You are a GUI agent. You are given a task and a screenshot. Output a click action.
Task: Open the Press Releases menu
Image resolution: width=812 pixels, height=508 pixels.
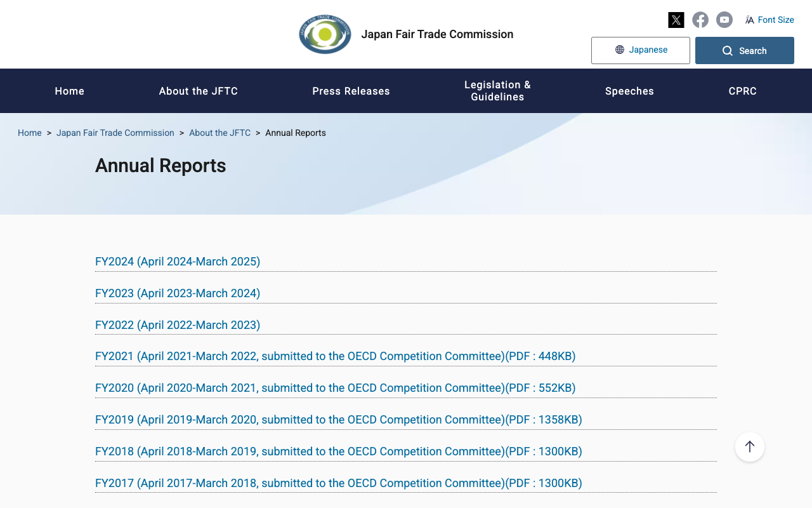pyautogui.click(x=351, y=91)
